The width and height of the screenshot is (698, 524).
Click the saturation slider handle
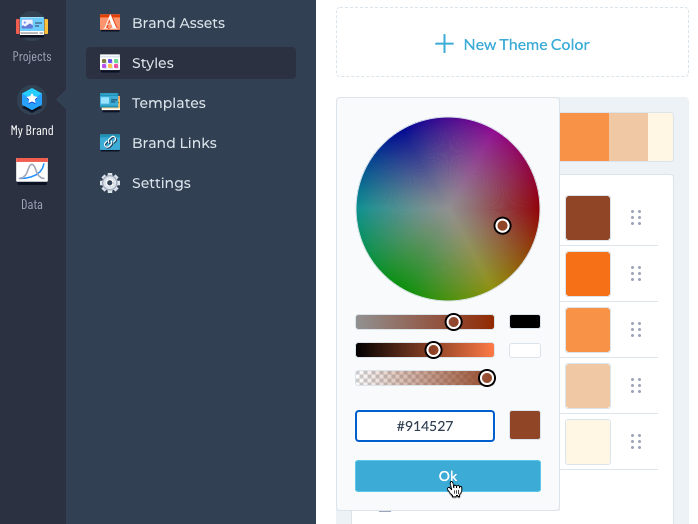(454, 322)
